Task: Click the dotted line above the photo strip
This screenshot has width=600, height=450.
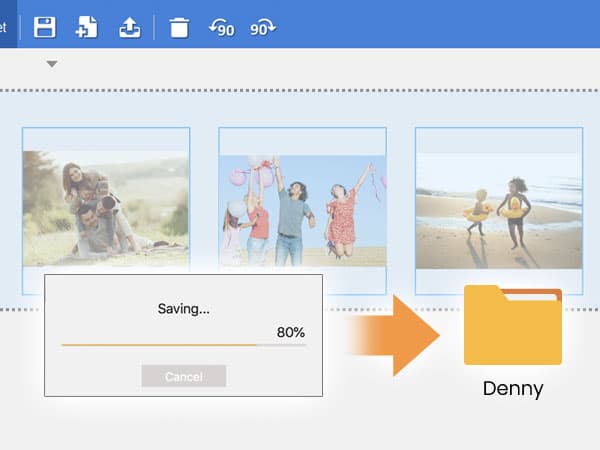Action: tap(300, 90)
